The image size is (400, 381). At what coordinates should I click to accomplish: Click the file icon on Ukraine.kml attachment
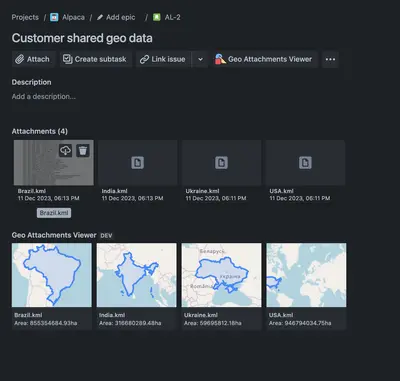(x=221, y=163)
